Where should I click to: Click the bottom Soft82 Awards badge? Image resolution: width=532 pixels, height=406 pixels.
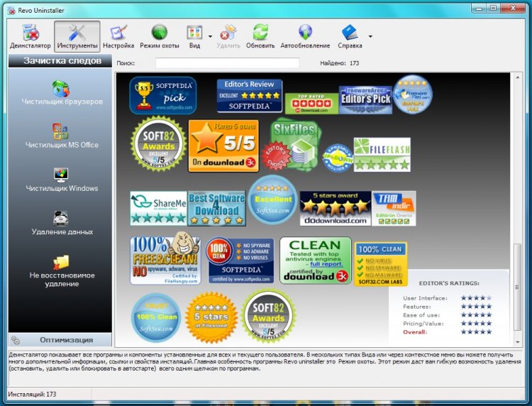point(268,316)
